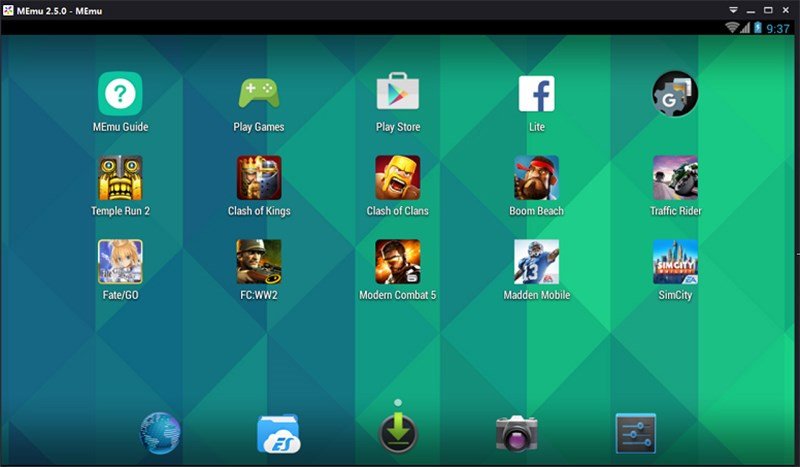Open ES File Explorer in dock
The width and height of the screenshot is (800, 467).
(279, 434)
